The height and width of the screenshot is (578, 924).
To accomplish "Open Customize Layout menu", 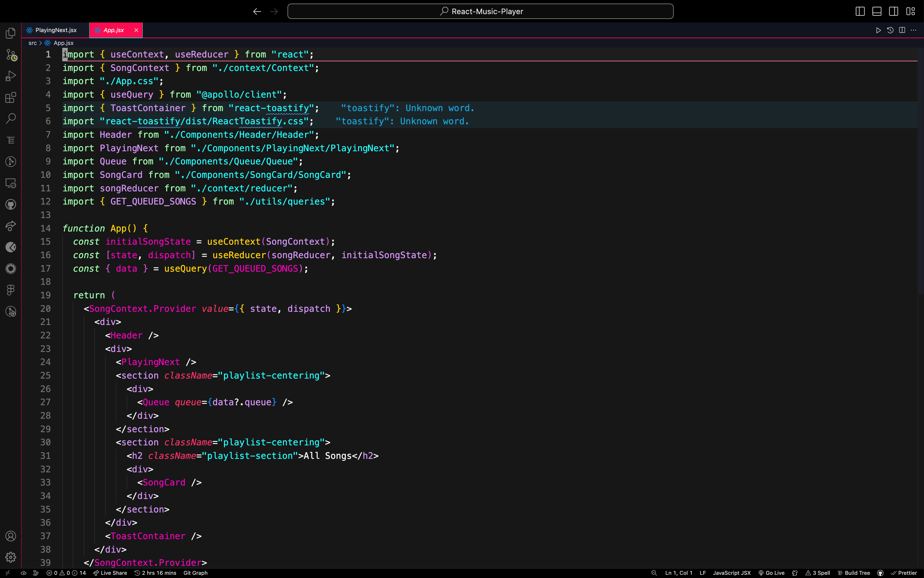I will (911, 12).
